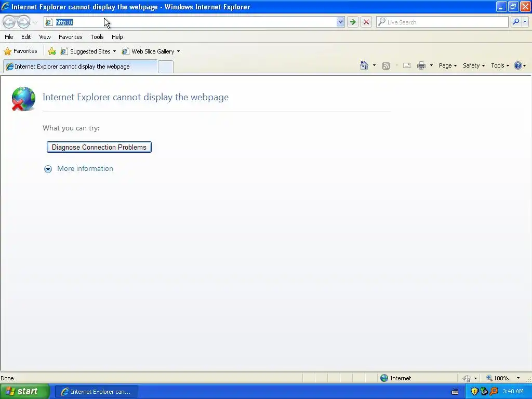Screen dimensions: 532x399
Task: Open Web Slice Gallery link
Action: coord(149,51)
